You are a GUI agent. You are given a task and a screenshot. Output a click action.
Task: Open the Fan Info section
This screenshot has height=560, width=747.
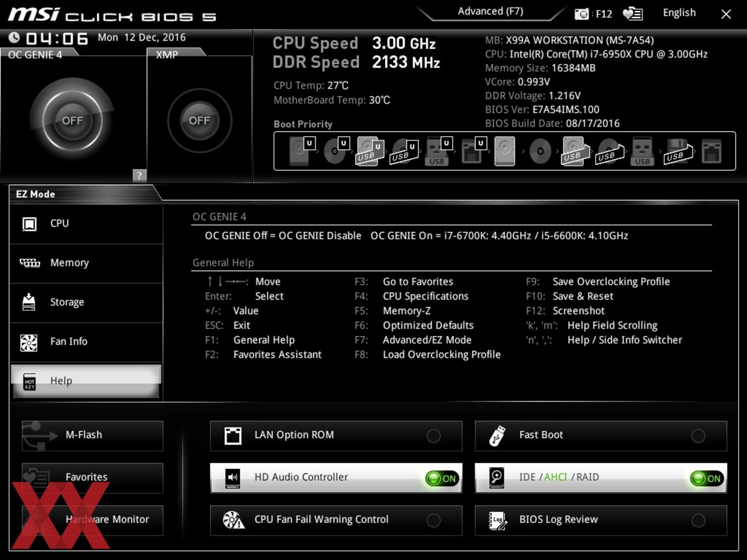pyautogui.click(x=86, y=342)
